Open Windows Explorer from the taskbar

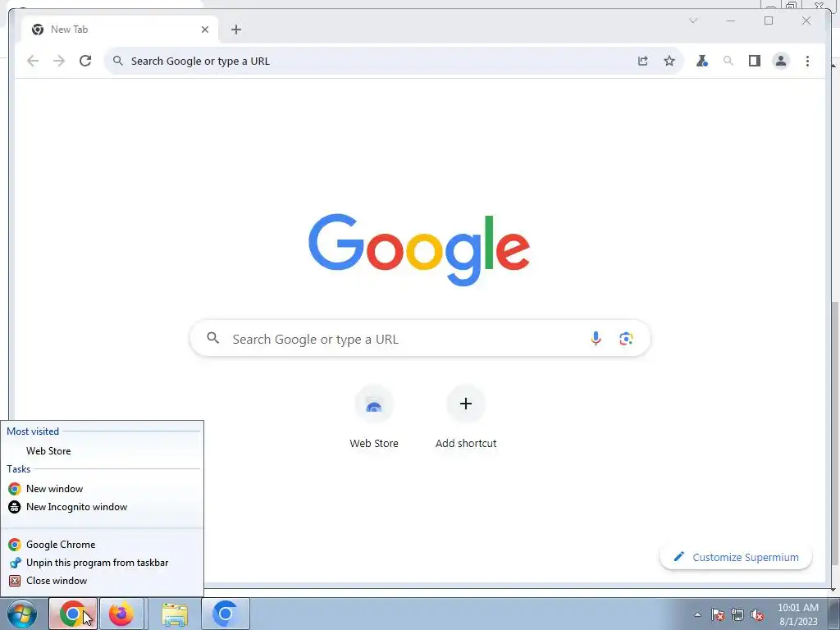(x=175, y=614)
